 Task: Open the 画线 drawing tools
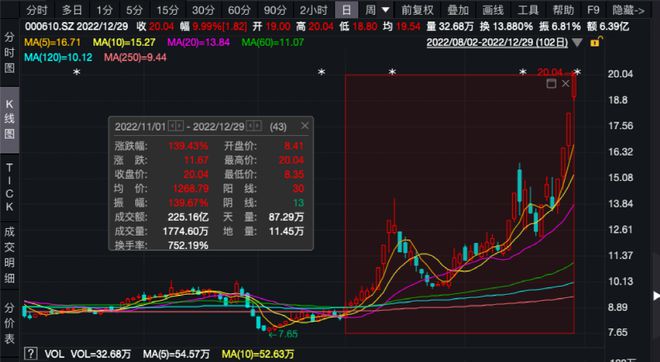[x=493, y=10]
